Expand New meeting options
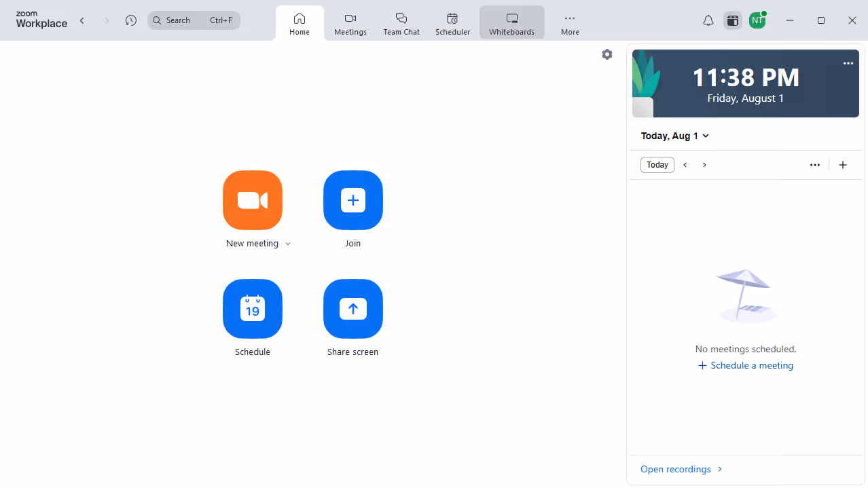 coord(288,243)
